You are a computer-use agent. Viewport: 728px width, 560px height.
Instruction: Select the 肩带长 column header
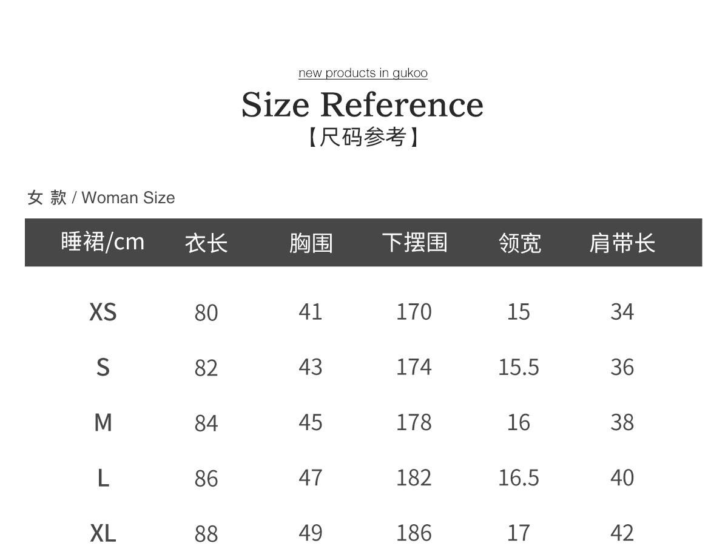click(x=622, y=243)
